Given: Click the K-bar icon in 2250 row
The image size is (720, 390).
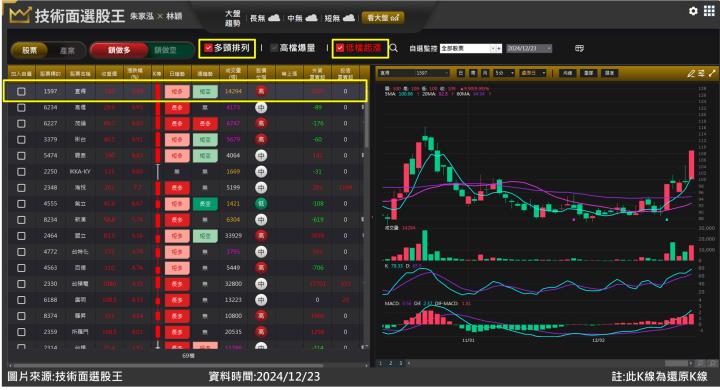Looking at the screenshot, I should click(x=158, y=171).
